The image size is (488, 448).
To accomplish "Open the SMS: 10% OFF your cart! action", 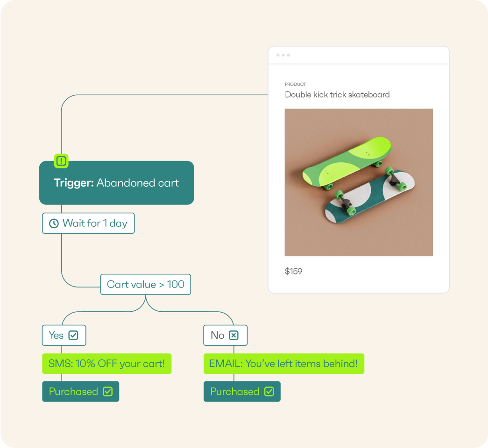I will pyautogui.click(x=107, y=364).
